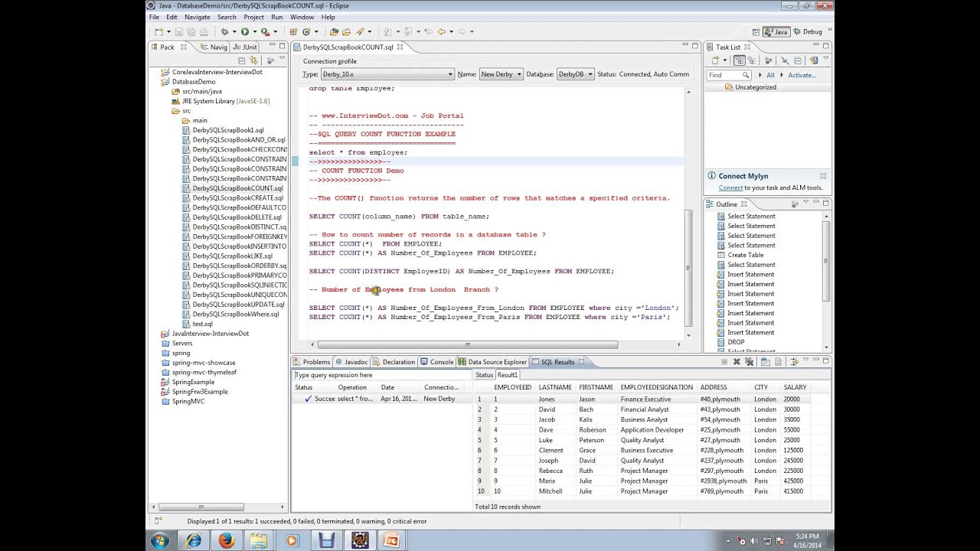Click the green Run toolbar button
Image resolution: width=980 pixels, height=551 pixels.
[245, 31]
